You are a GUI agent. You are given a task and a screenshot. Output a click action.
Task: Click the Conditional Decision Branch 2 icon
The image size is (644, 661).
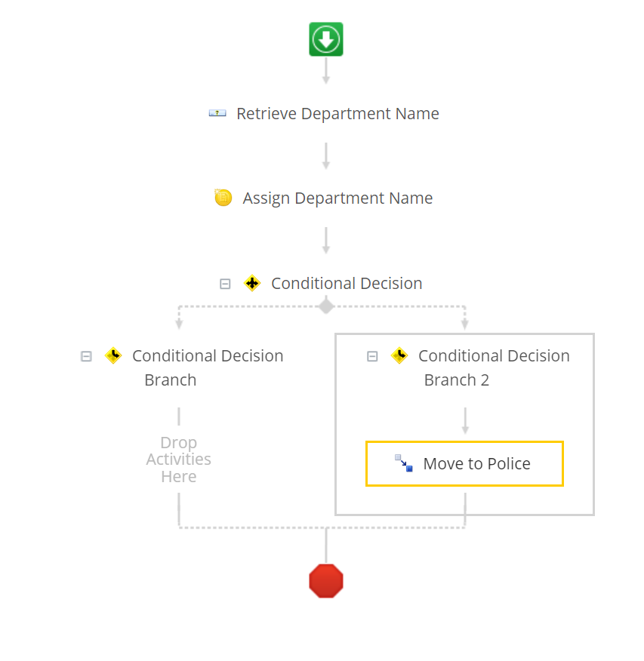(x=399, y=355)
